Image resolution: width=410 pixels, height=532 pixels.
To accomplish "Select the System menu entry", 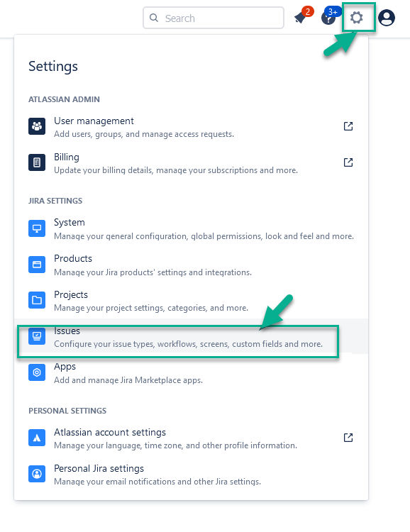I will pos(191,228).
